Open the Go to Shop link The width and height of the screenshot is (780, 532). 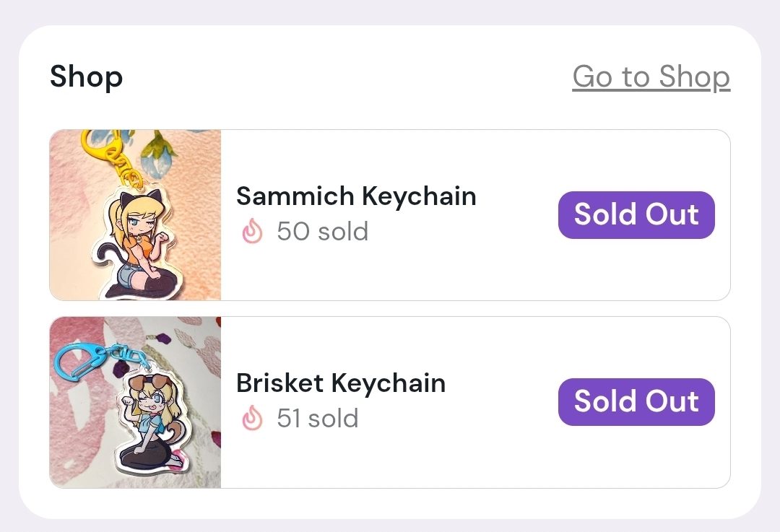click(x=651, y=77)
